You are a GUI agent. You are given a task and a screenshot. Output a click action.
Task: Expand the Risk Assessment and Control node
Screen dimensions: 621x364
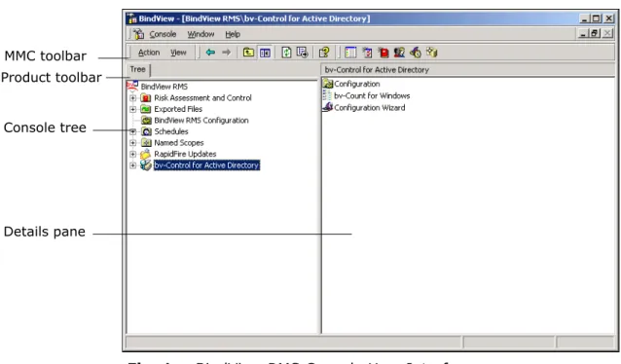click(133, 98)
